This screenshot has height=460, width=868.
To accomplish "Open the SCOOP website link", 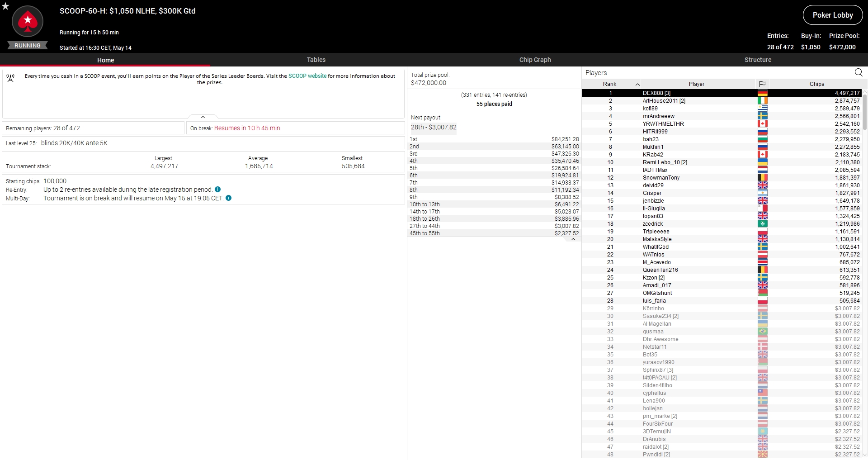I will (x=307, y=76).
